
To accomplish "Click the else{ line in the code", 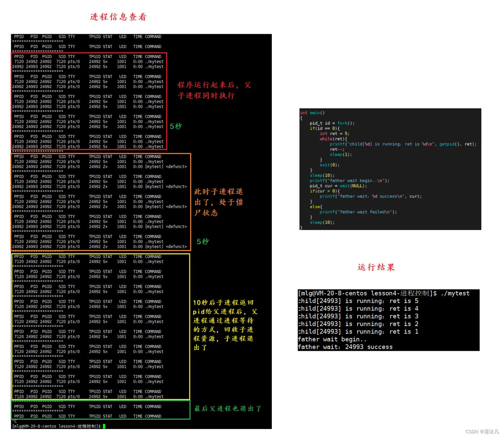I will pos(316,207).
